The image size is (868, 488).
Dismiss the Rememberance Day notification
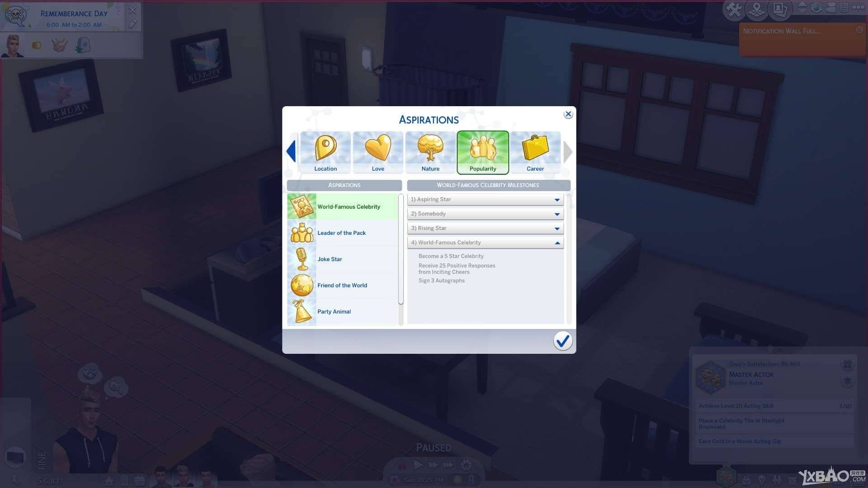coord(132,9)
